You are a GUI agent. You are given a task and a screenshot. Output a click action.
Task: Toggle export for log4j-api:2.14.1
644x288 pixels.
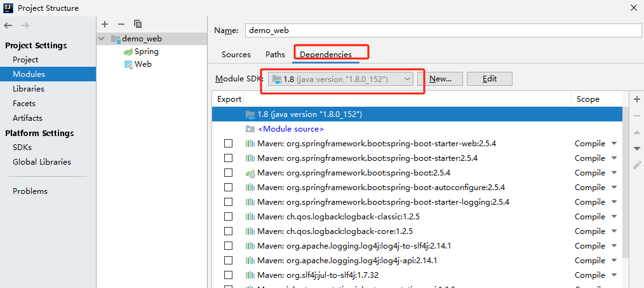coord(228,261)
